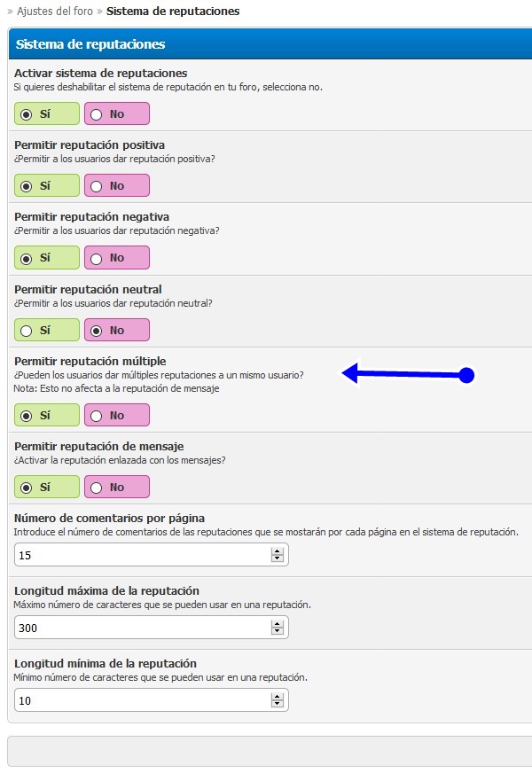Click the Sistema de reputaciones panel header
Screen dimensions: 532x773
(90, 44)
